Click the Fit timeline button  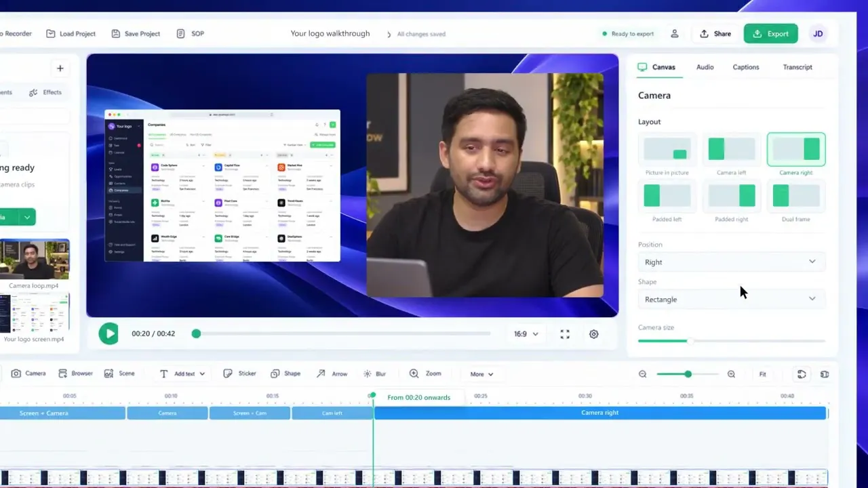(x=762, y=374)
